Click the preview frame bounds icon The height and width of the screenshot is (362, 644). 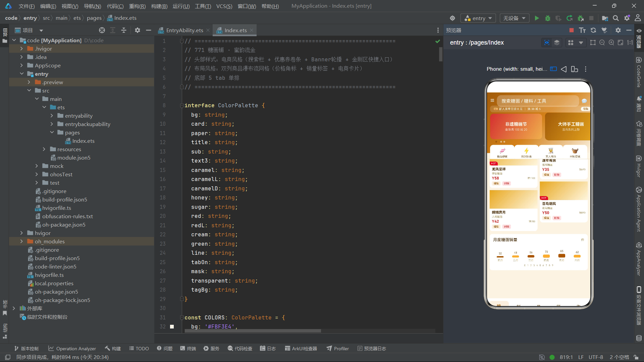pyautogui.click(x=593, y=43)
